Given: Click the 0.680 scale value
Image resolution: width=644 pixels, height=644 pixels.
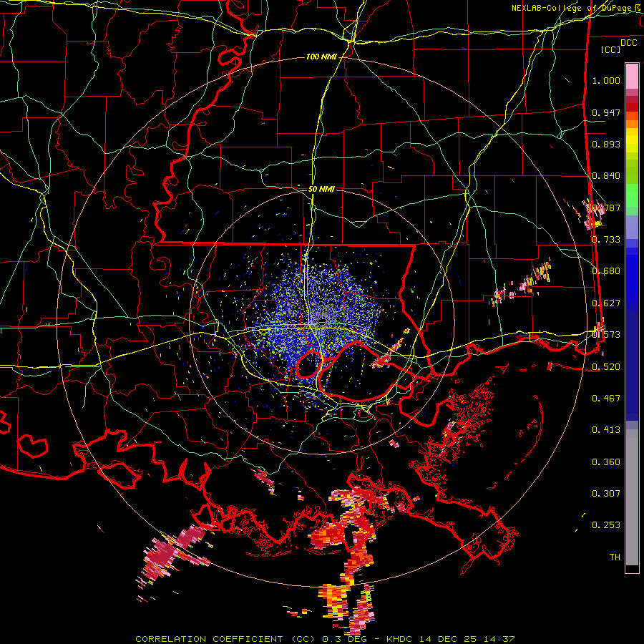Looking at the screenshot, I should coord(606,271).
